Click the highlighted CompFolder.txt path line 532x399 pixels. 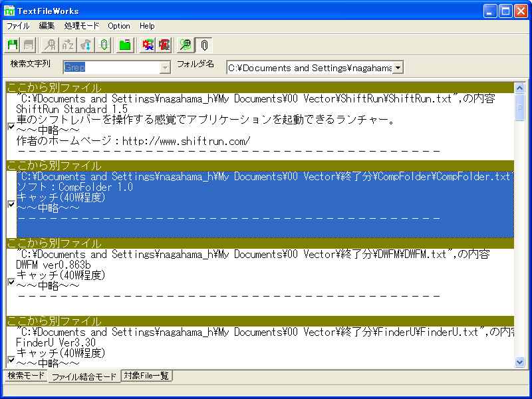point(265,176)
